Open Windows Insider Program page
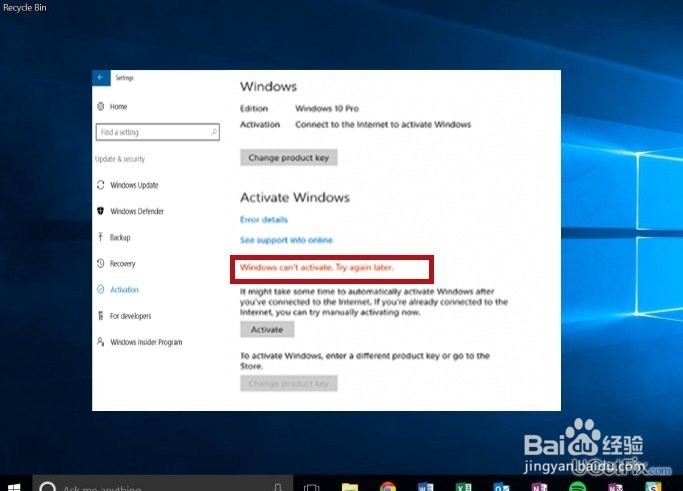The width and height of the screenshot is (683, 491). click(x=139, y=342)
